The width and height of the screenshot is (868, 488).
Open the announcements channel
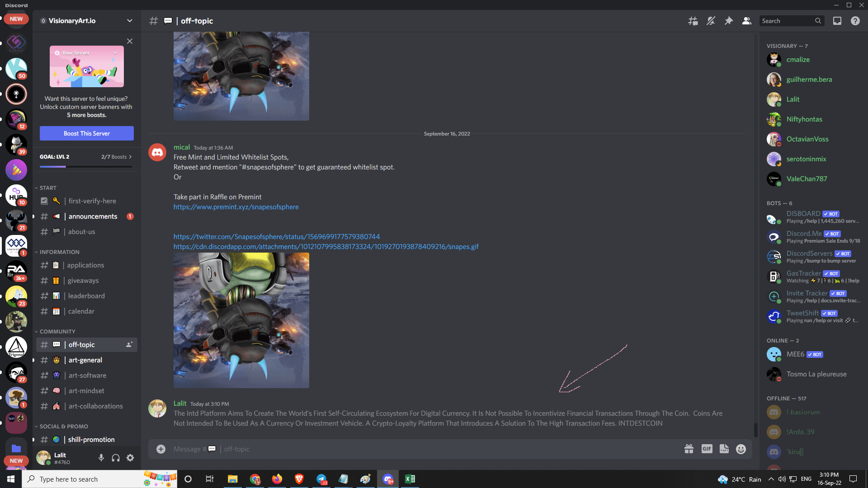coord(87,216)
